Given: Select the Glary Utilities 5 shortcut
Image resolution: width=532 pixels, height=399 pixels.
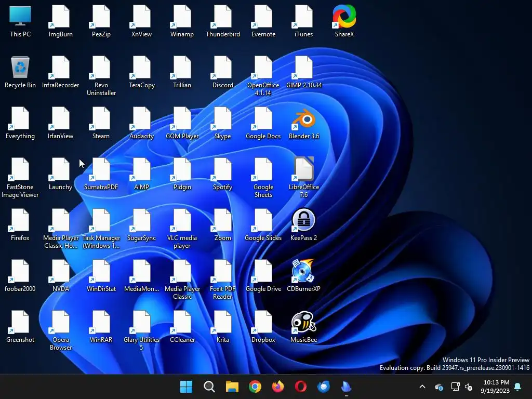Looking at the screenshot, I should click(141, 330).
